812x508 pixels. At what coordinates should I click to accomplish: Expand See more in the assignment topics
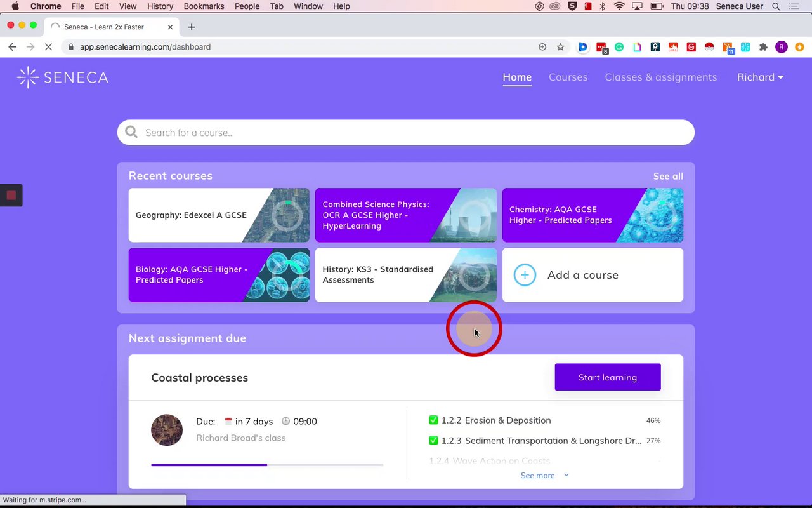(545, 476)
